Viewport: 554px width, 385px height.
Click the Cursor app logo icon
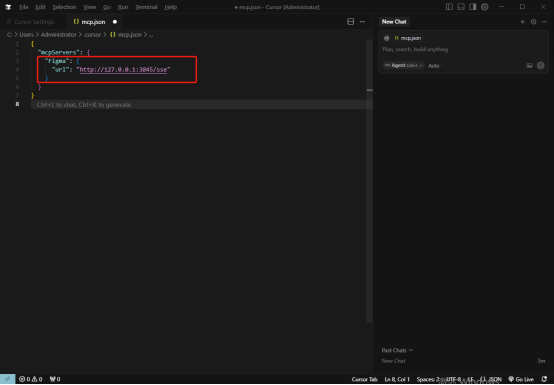point(8,7)
